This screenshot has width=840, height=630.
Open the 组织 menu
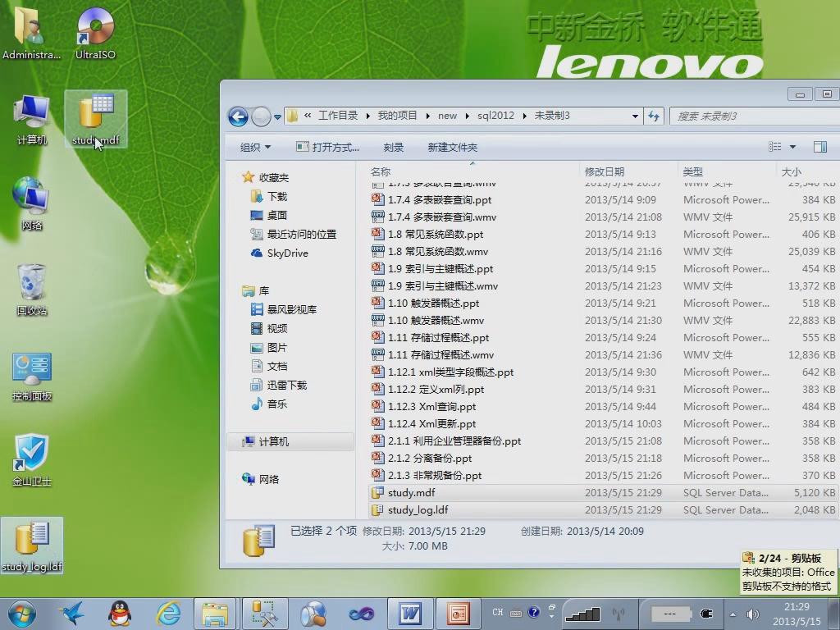255,148
